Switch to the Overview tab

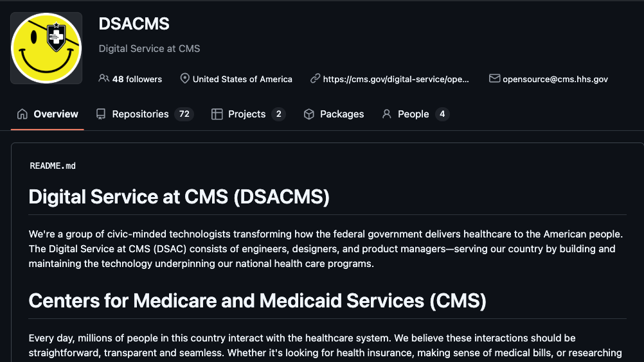click(56, 114)
